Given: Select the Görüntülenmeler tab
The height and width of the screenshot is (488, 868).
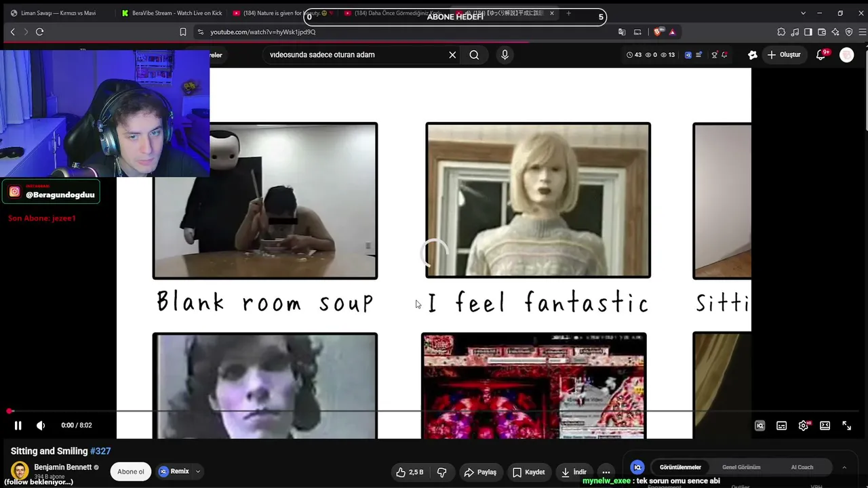Looking at the screenshot, I should (x=680, y=467).
